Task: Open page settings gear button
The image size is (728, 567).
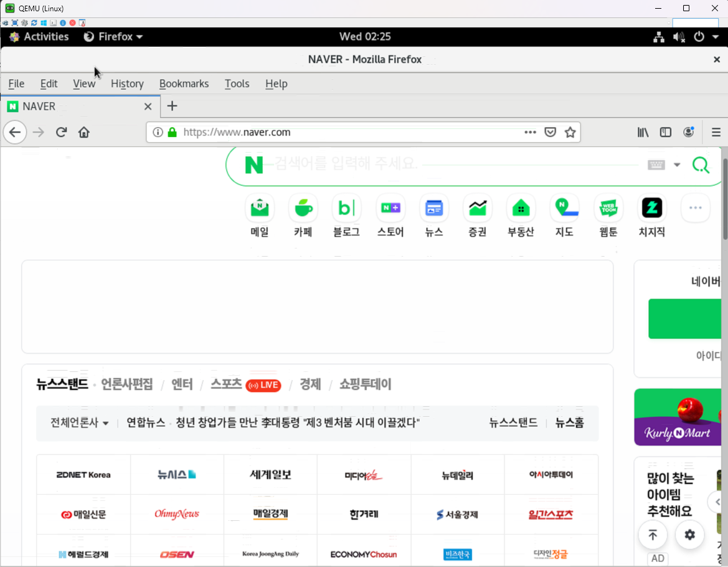Action: [x=690, y=535]
